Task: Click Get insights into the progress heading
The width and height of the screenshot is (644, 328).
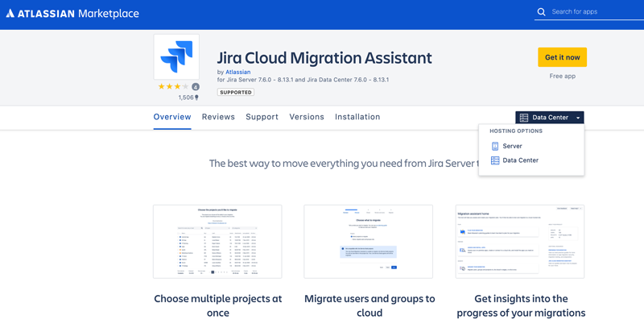Action: pyautogui.click(x=521, y=305)
